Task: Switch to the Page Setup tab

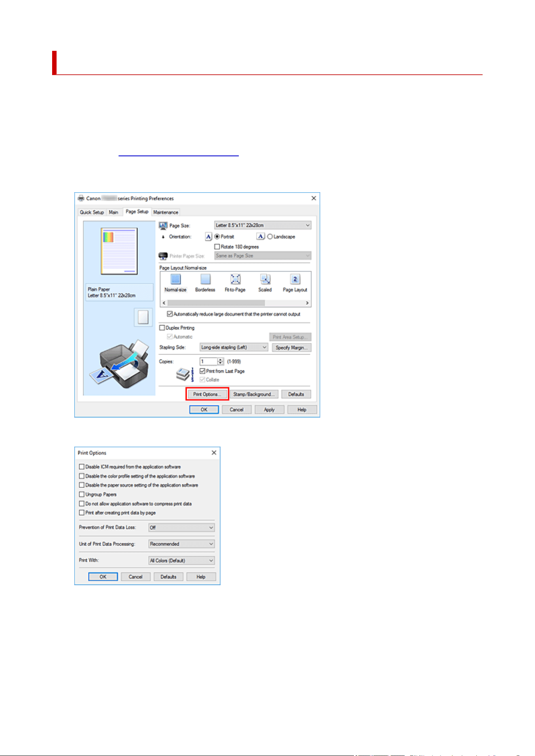Action: click(137, 212)
